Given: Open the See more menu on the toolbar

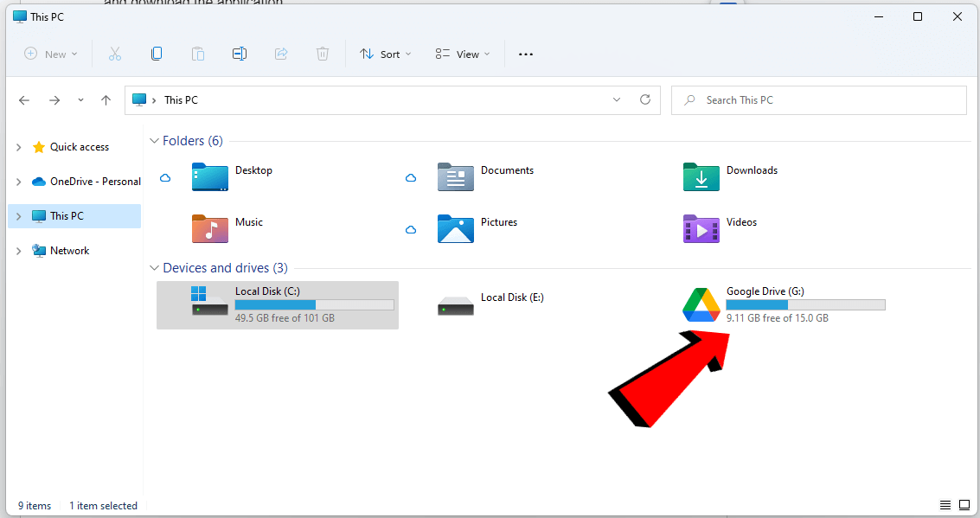Looking at the screenshot, I should (x=525, y=53).
